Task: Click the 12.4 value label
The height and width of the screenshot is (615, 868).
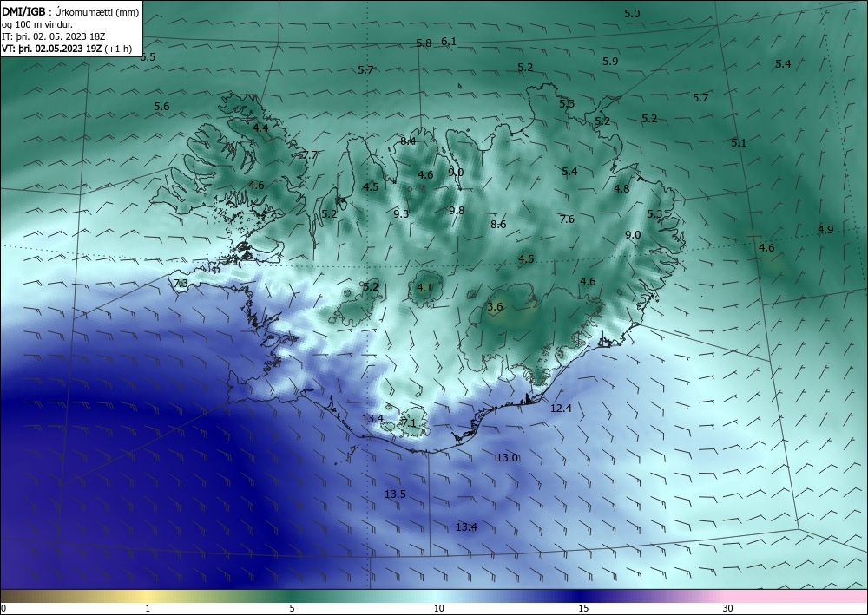Action: (x=561, y=409)
